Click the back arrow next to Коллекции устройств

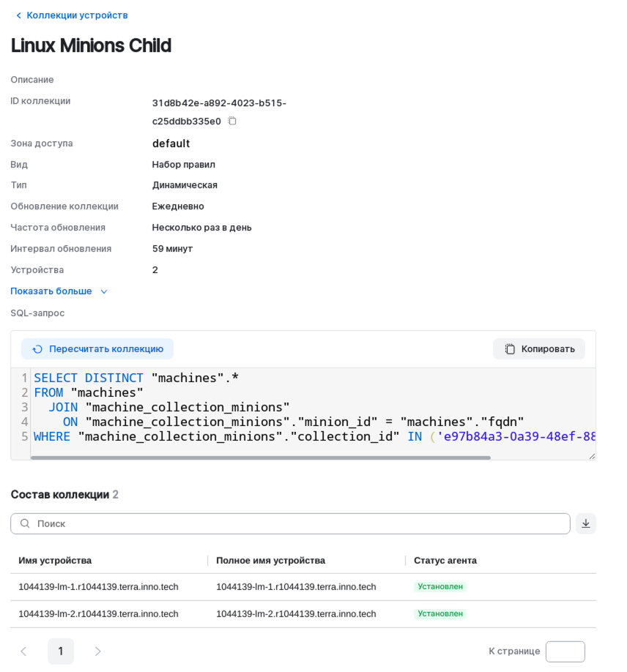coord(18,15)
